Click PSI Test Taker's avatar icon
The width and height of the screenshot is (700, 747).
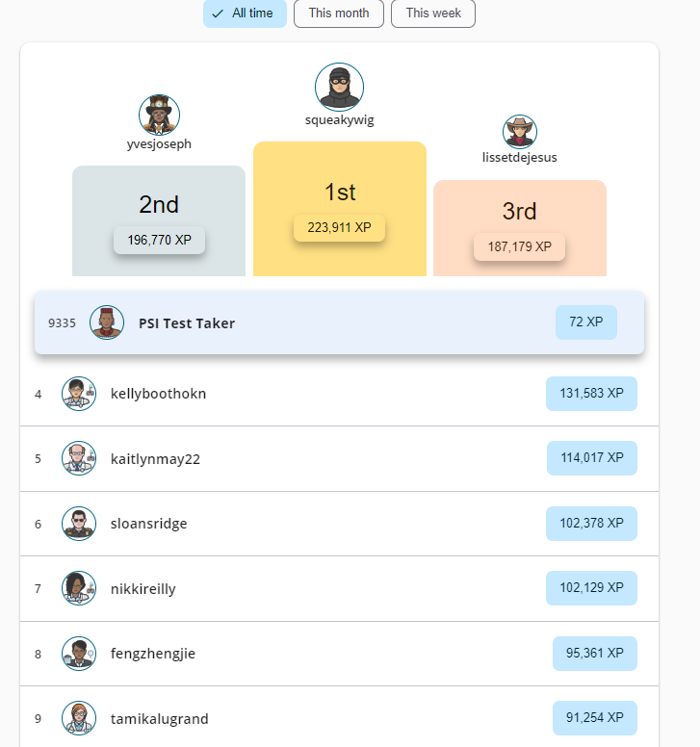tap(107, 322)
